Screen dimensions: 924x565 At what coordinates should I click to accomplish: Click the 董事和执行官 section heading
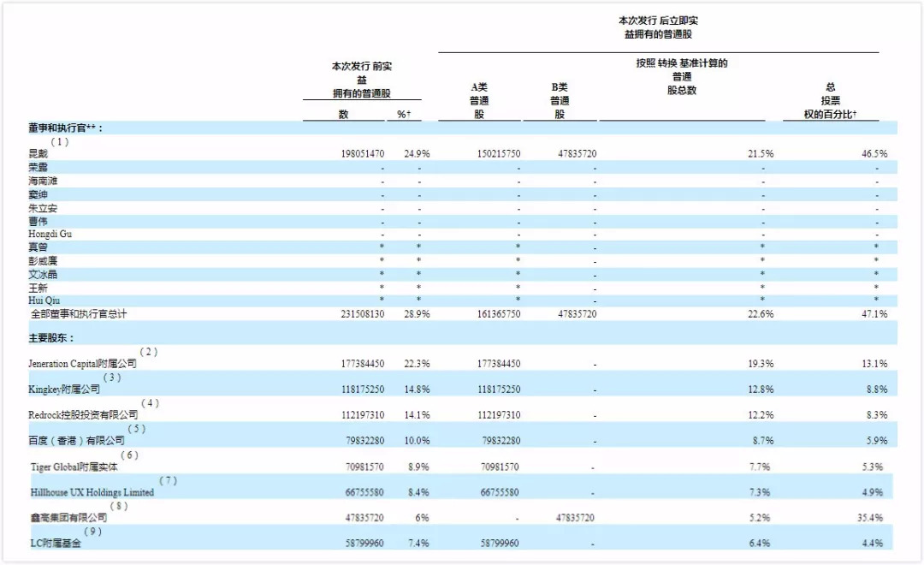(65, 128)
